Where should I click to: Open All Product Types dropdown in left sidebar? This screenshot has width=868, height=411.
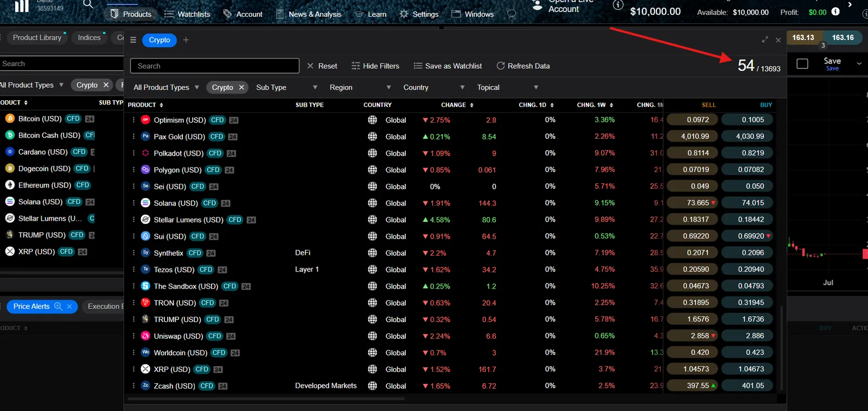pos(31,85)
